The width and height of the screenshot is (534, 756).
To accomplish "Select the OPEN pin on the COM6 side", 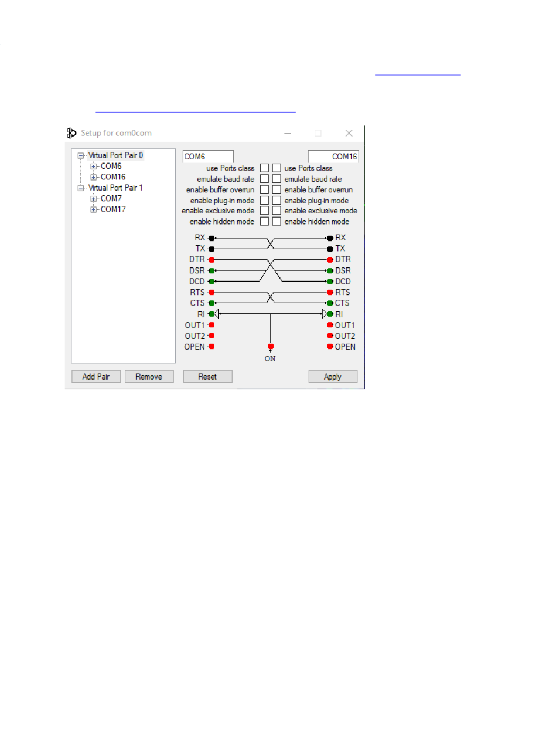I will click(211, 346).
